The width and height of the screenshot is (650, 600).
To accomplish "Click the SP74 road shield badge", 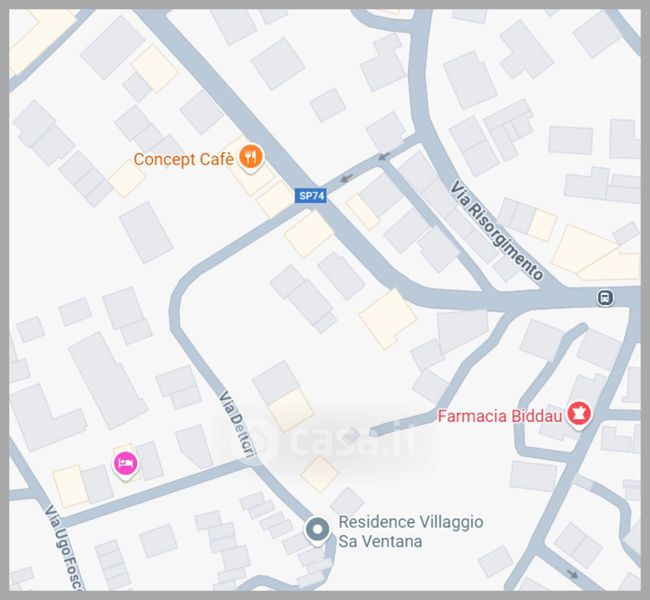I will [311, 196].
